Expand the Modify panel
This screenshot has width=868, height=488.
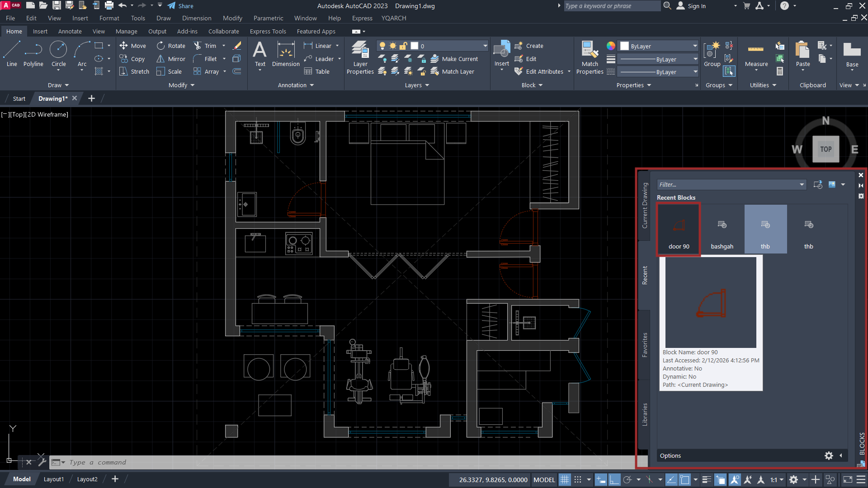click(x=181, y=85)
